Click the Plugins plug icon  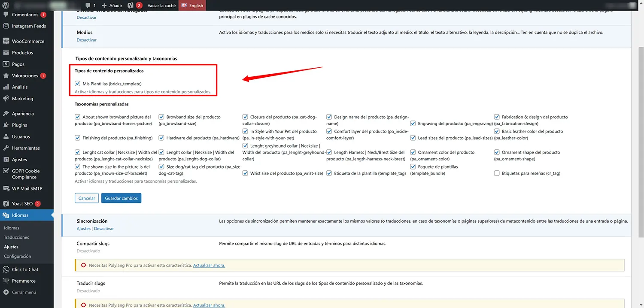6,125
